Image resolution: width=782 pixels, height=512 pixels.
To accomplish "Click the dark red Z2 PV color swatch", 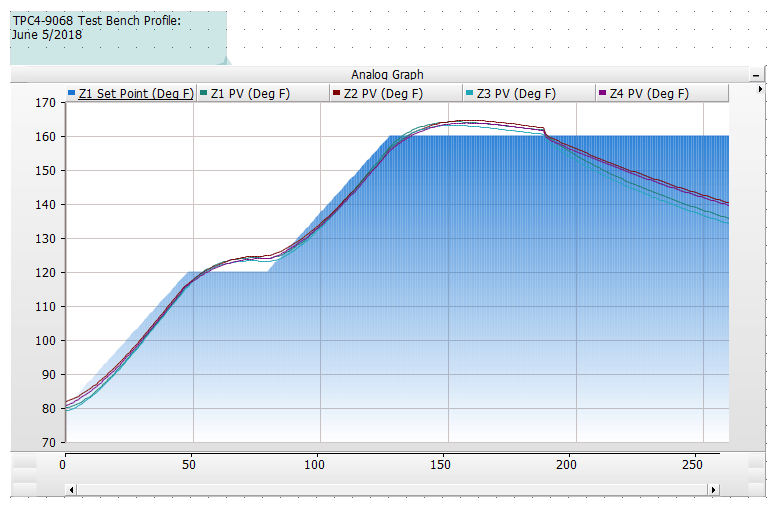I will click(337, 93).
